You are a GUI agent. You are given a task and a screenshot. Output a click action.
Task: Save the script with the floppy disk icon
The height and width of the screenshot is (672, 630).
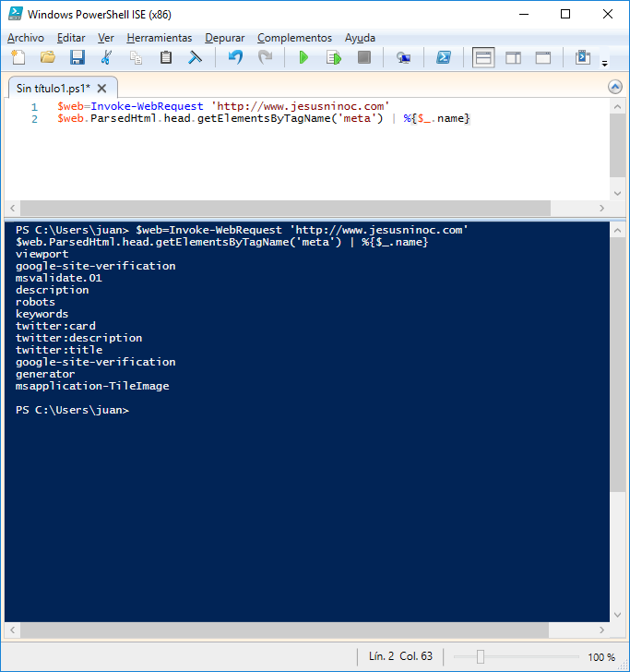[77, 57]
